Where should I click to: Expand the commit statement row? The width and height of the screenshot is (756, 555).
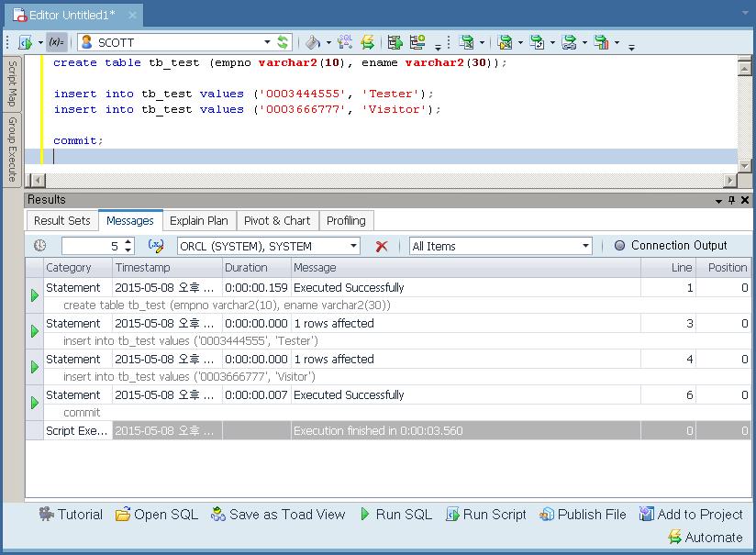[35, 403]
